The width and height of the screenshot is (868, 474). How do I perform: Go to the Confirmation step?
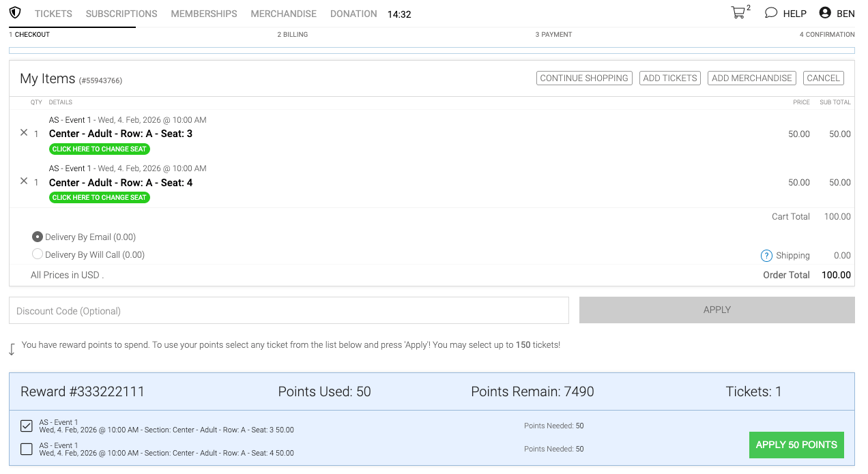pos(827,34)
